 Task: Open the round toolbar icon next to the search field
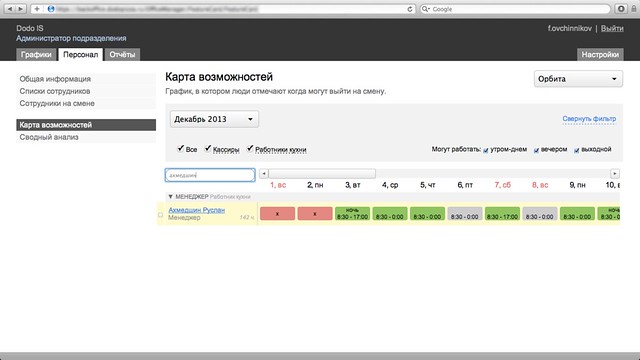point(621,9)
